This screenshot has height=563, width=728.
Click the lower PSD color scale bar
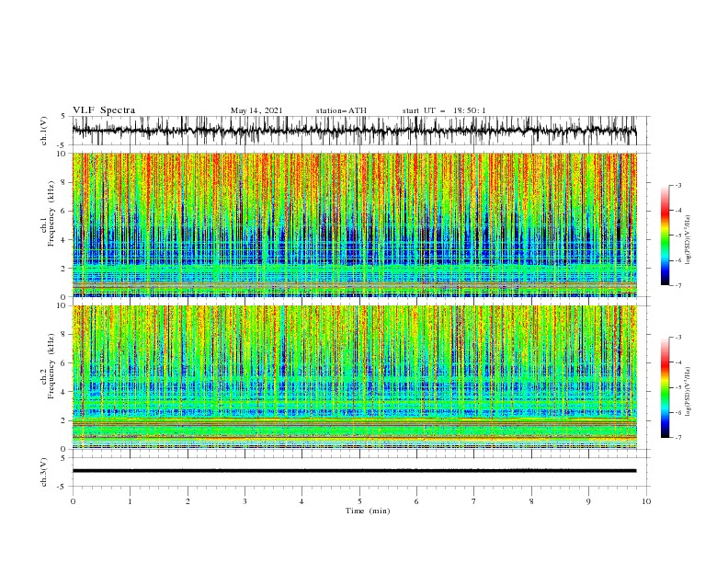[x=665, y=387]
